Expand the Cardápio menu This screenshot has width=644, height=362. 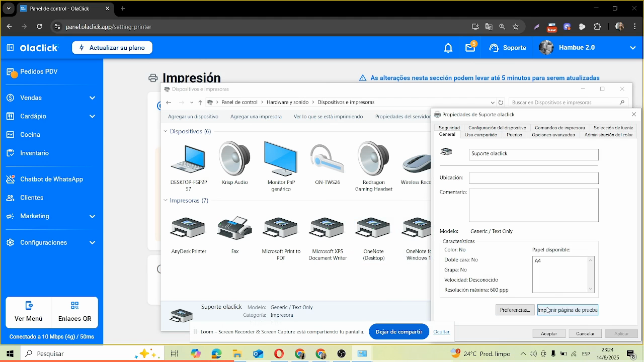click(x=51, y=116)
